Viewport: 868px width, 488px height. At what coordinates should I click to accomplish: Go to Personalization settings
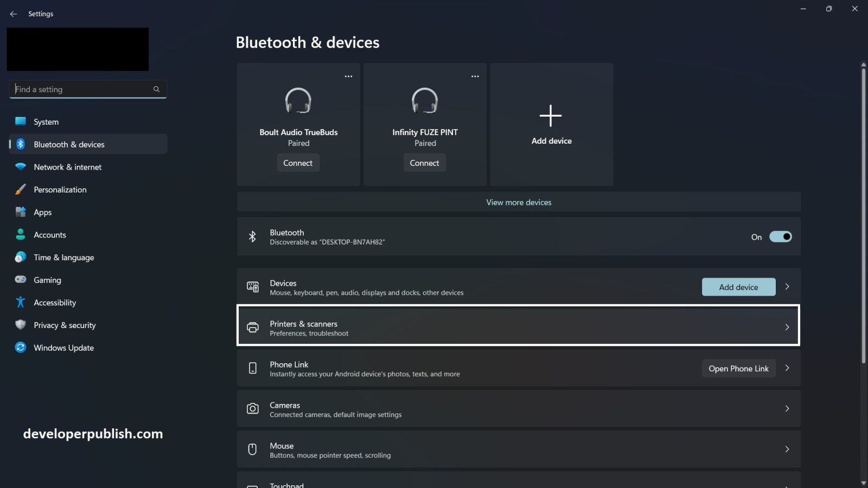tap(88, 189)
